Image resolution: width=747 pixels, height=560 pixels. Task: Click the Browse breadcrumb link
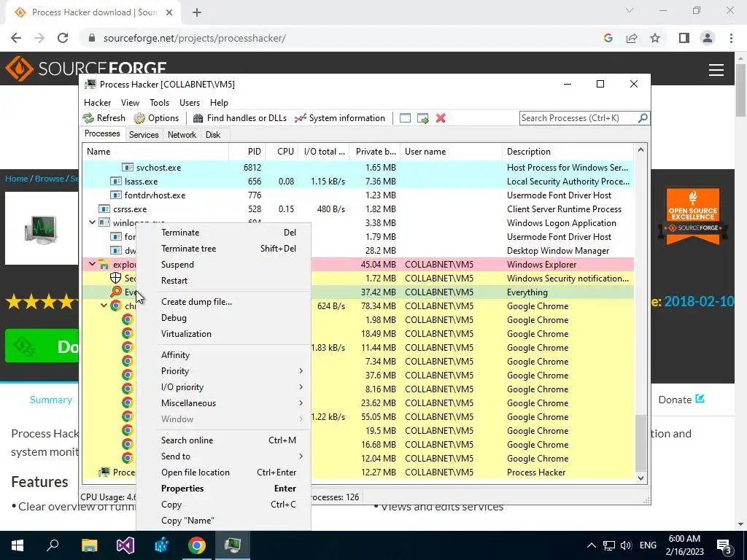tap(50, 179)
